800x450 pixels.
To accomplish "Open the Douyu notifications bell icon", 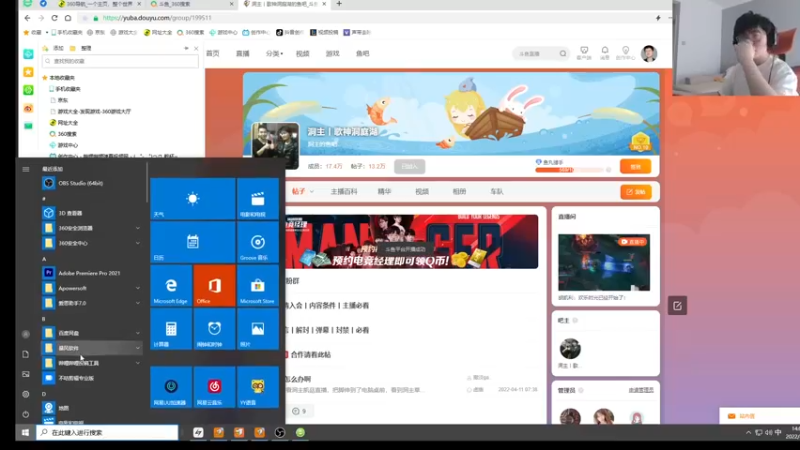I will point(605,52).
